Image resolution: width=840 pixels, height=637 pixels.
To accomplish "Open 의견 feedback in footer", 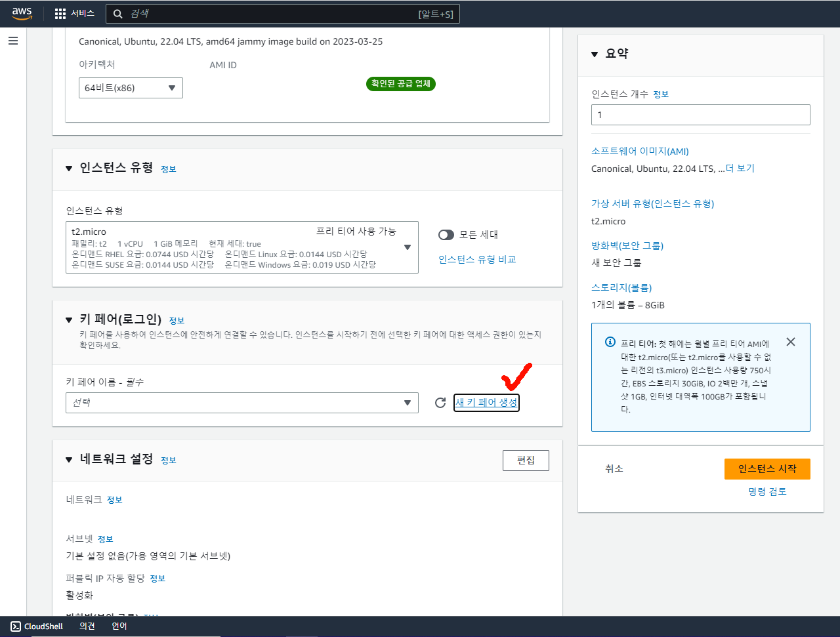I will [x=87, y=627].
